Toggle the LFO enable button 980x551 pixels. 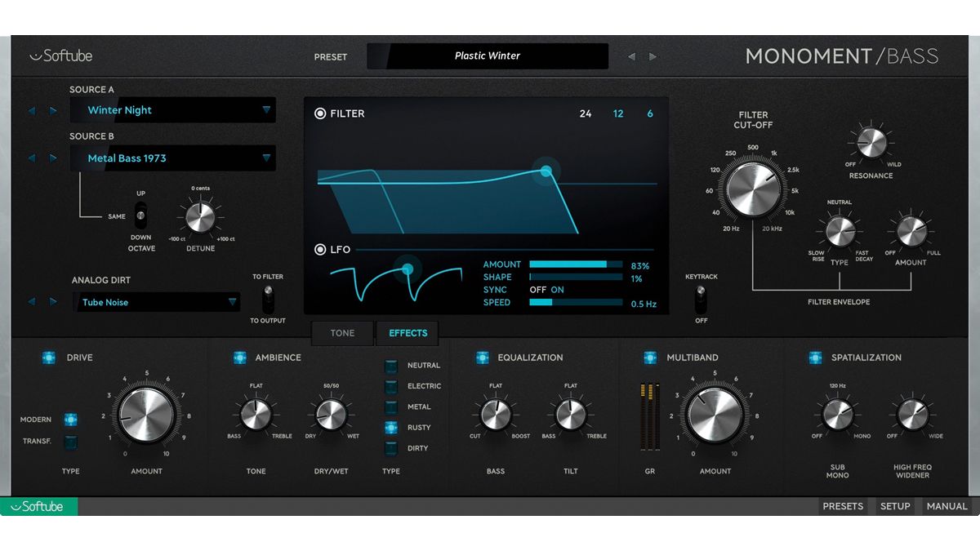(x=320, y=250)
